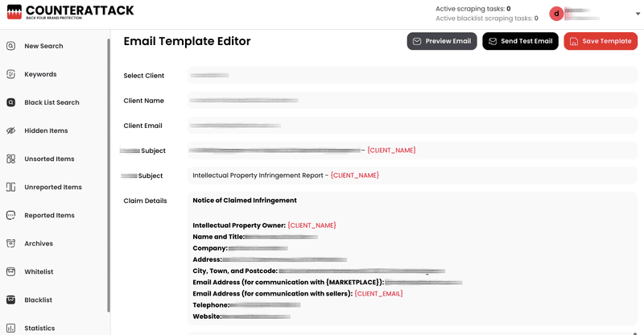
Task: Go to the Whitelist page
Action: pyautogui.click(x=39, y=271)
